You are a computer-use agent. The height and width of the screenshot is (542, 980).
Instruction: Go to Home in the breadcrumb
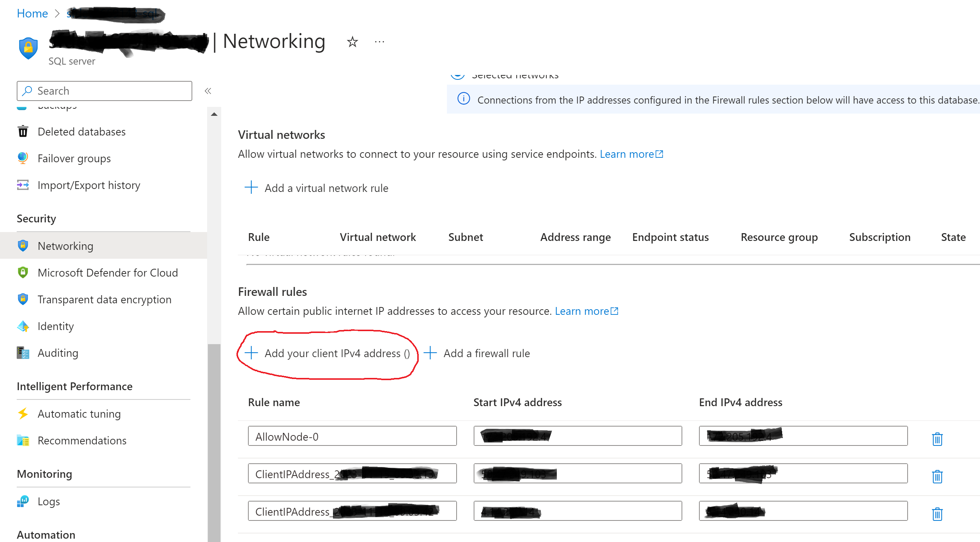32,14
